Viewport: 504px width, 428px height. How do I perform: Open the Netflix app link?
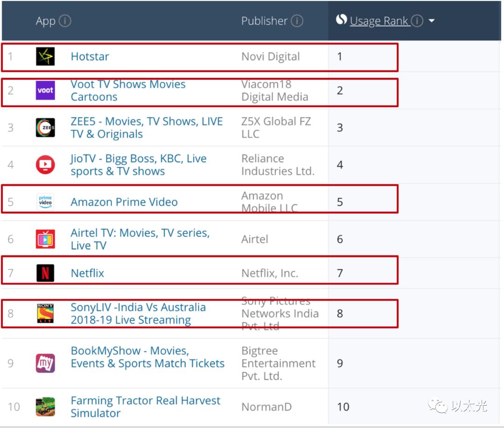point(87,273)
